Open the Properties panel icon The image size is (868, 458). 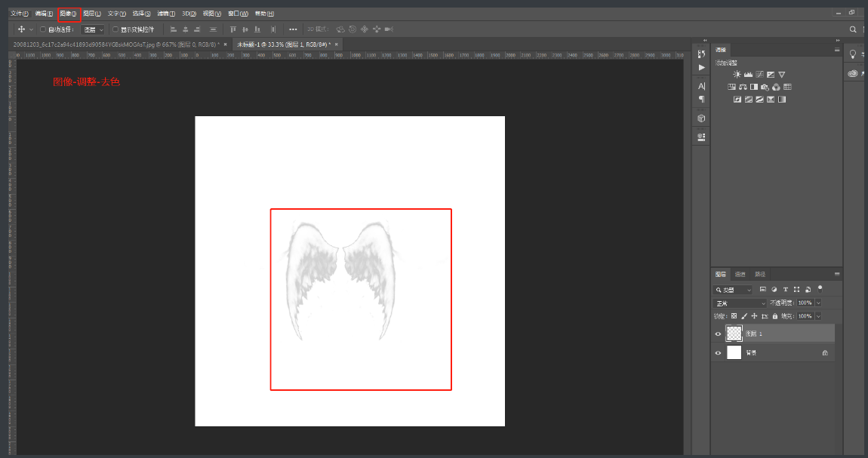(701, 137)
